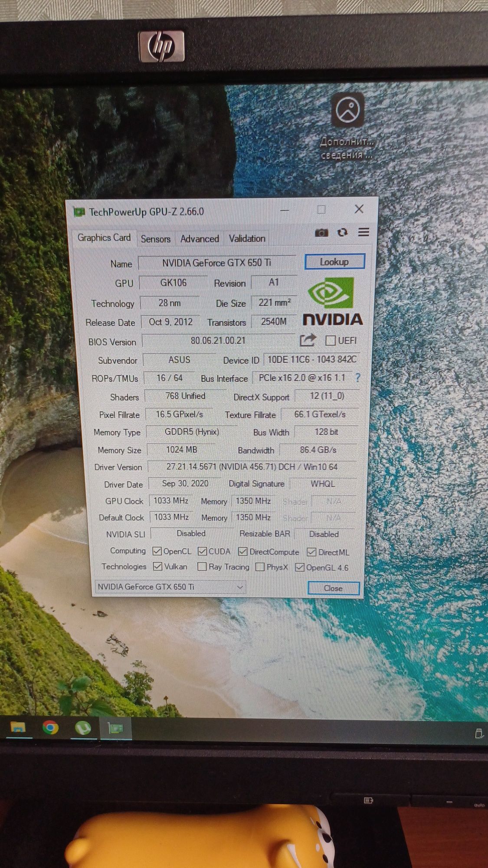The image size is (488, 868).
Task: Open the GPU-Z hamburger menu
Action: (x=364, y=232)
